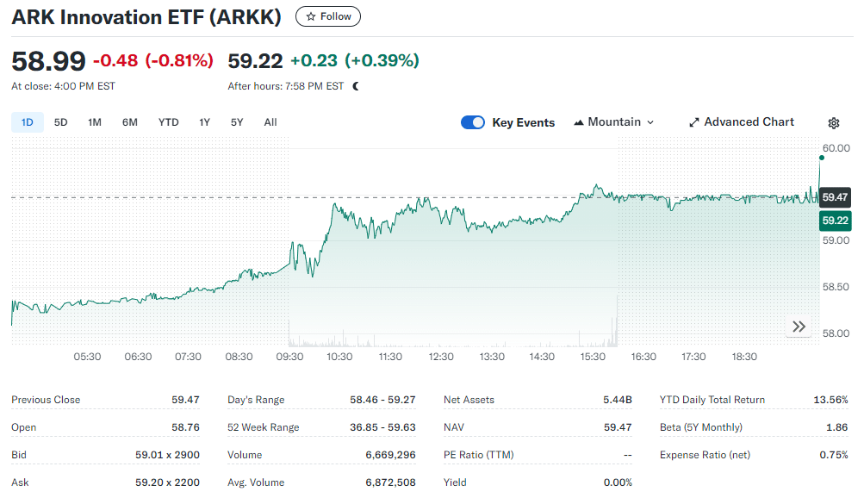
Task: Click the Avg. Volume value 6,872,508
Action: 391,482
